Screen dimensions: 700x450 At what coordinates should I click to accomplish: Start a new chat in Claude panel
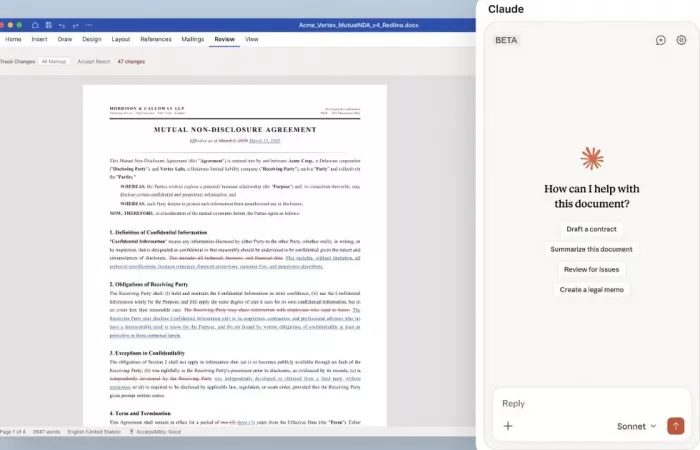(x=660, y=40)
